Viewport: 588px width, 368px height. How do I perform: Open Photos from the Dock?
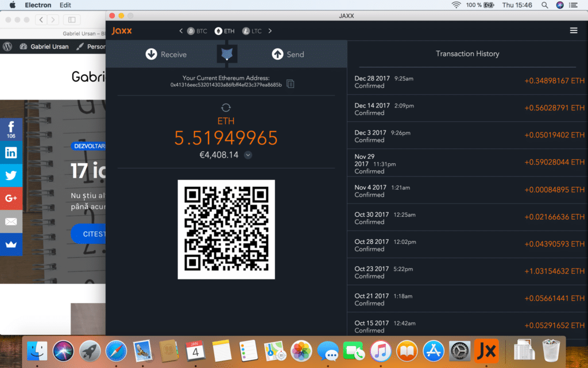[301, 351]
